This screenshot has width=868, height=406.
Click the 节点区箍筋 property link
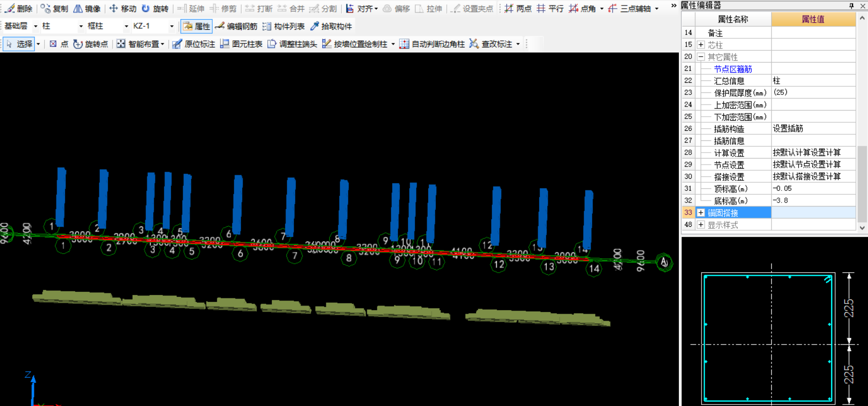733,69
